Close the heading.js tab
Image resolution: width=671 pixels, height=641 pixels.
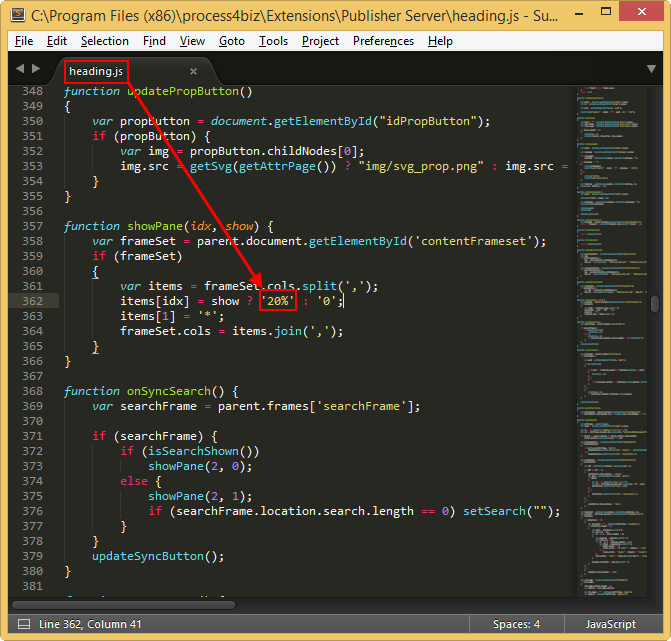(193, 71)
